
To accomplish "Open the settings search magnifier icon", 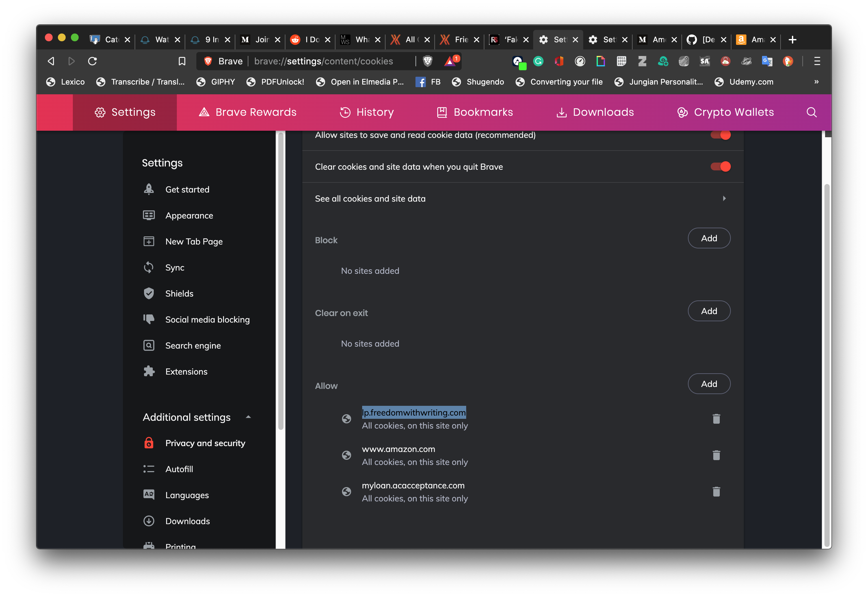I will [811, 112].
